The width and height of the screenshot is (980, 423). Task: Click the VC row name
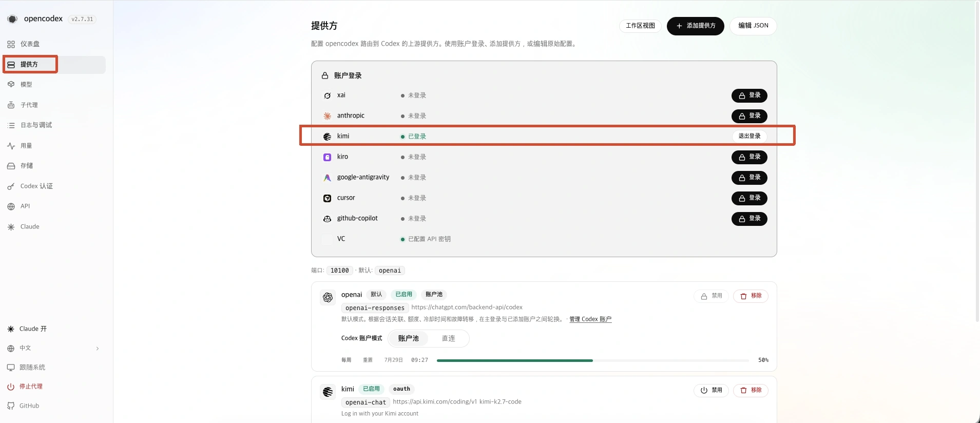pos(341,239)
